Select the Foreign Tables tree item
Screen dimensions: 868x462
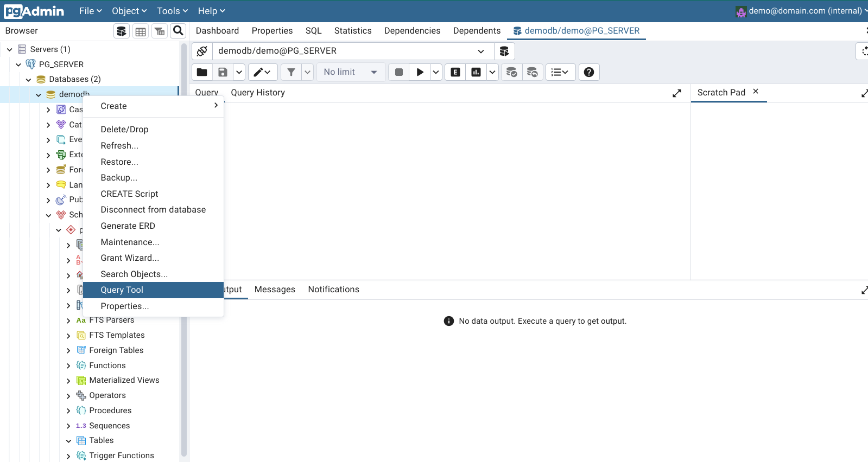click(116, 350)
